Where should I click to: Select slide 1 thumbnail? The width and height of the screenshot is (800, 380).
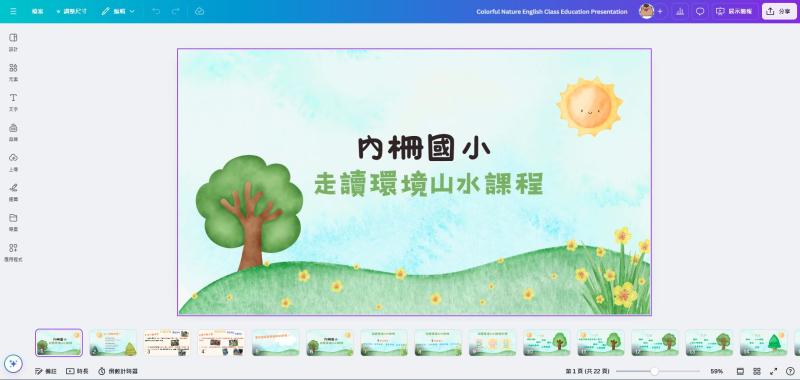pyautogui.click(x=59, y=342)
